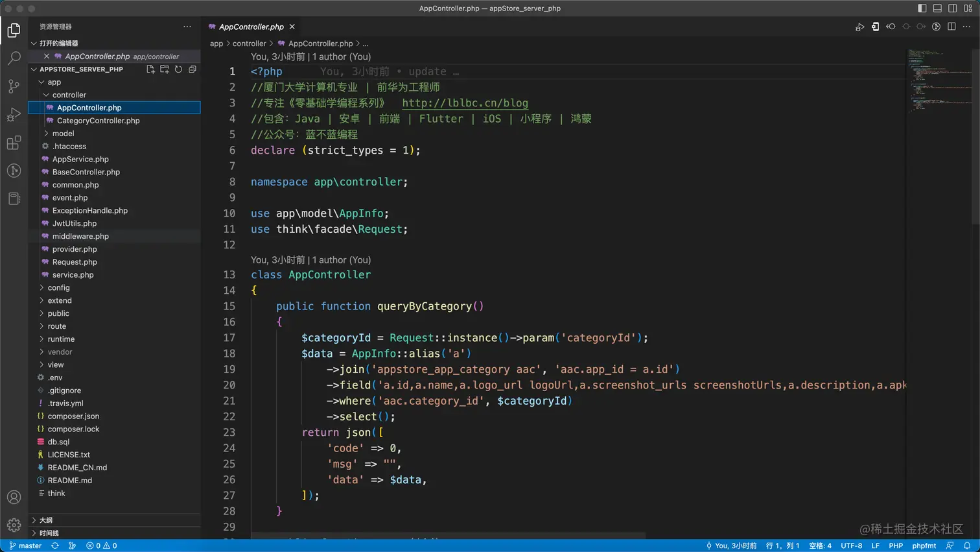This screenshot has width=980, height=552.
Task: Open the GitLens view in activity bar
Action: [14, 171]
